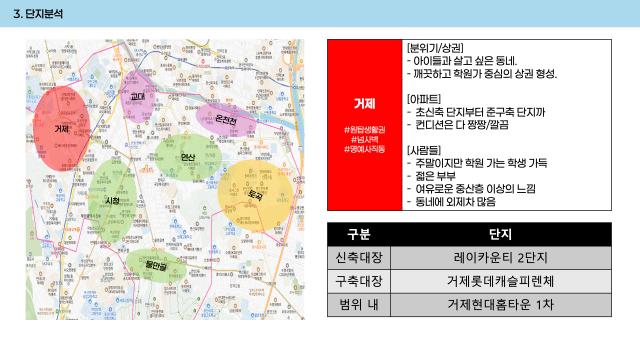Select the 거제롯데캐슬피렌체 cell
Image resolution: width=640 pixels, height=360 pixels.
click(x=500, y=281)
